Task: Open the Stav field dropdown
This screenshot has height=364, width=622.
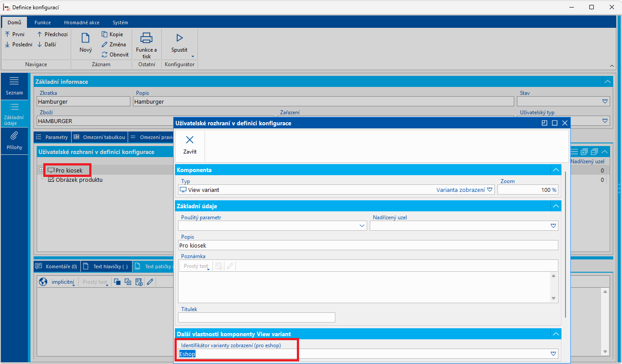Action: pos(605,101)
